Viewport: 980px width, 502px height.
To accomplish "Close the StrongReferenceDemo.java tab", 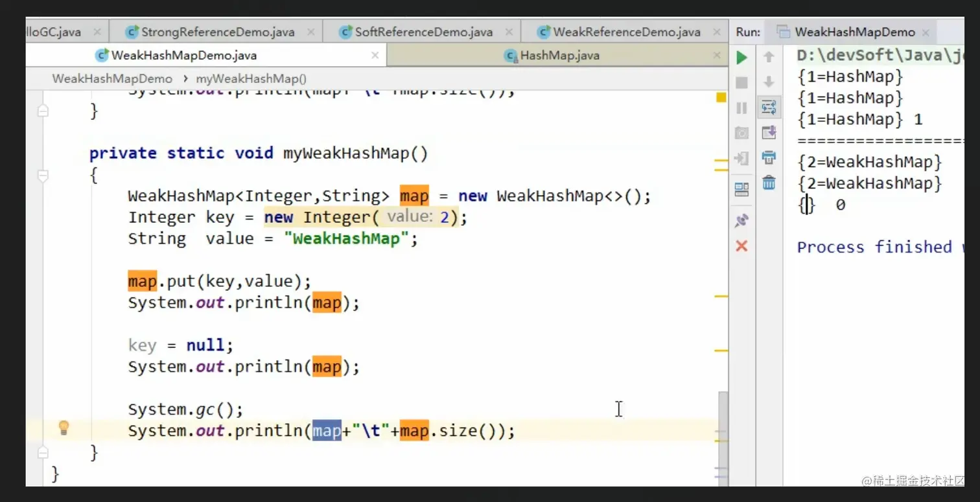I will point(310,32).
